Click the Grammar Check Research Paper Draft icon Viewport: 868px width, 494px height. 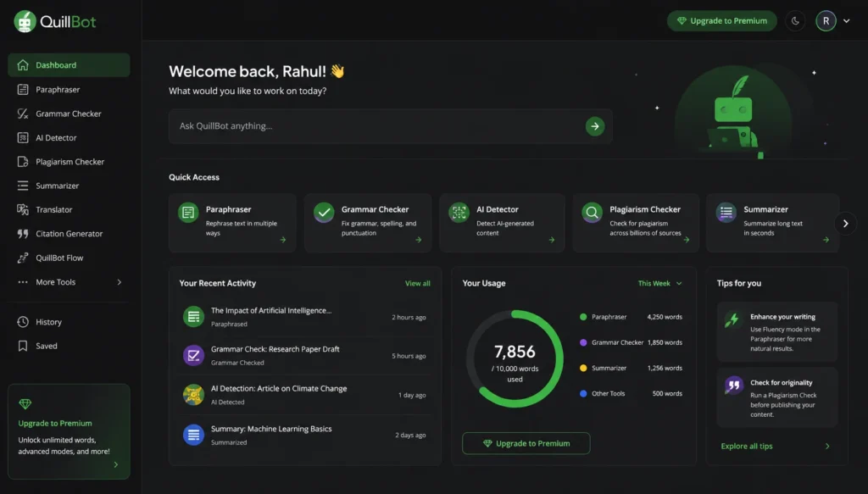(194, 356)
